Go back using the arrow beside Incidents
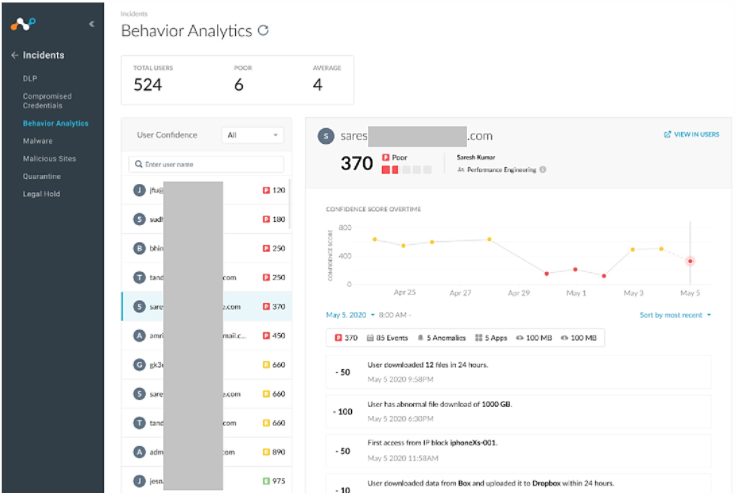736x495 pixels. [x=15, y=55]
